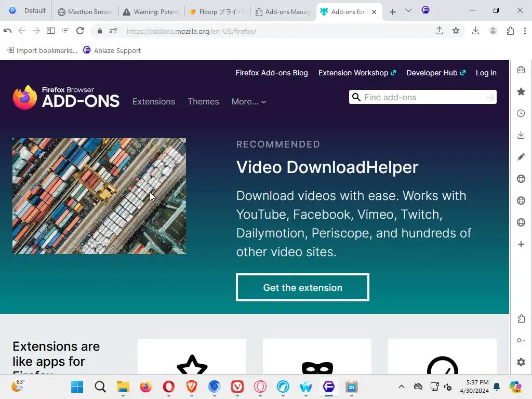Close the Add-ons for Firefox tab

click(374, 12)
